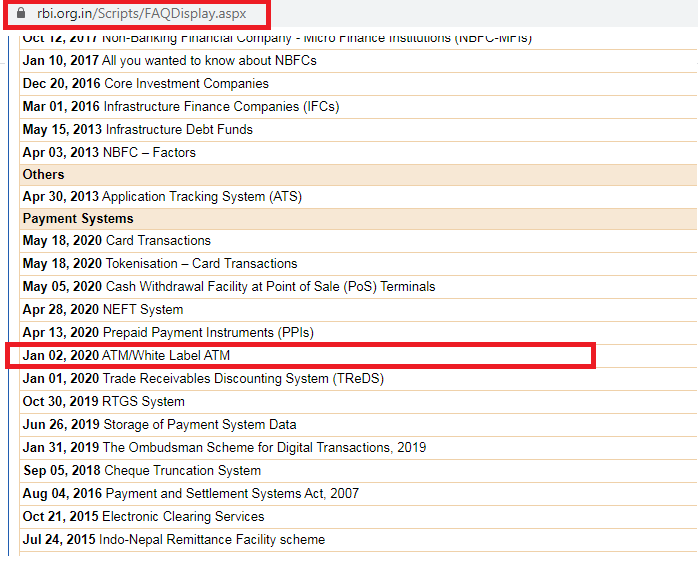Open Infrastructure Finance Companies (IFCs) FAQ
Viewport: 698px width, 582px height.
(221, 107)
